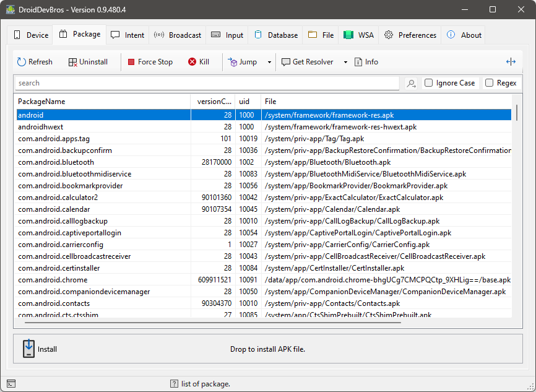Select com.android.calendar row
536x392 pixels.
point(263,209)
